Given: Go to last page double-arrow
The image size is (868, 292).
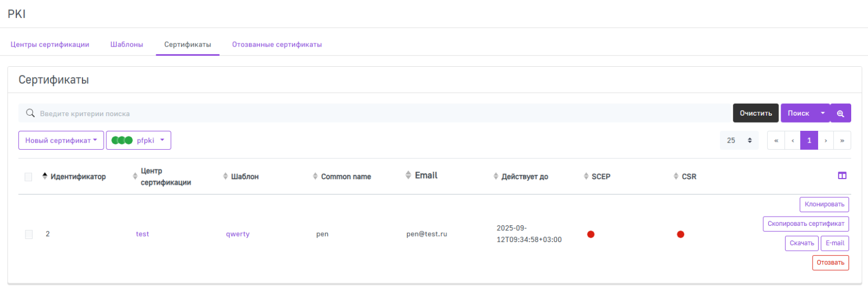Looking at the screenshot, I should pos(842,141).
